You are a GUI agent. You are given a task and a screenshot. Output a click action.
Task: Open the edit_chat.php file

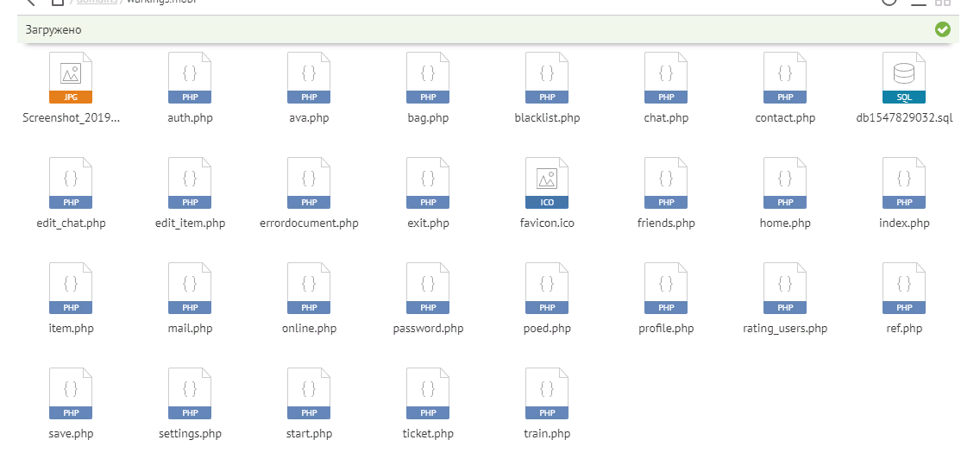(x=71, y=184)
